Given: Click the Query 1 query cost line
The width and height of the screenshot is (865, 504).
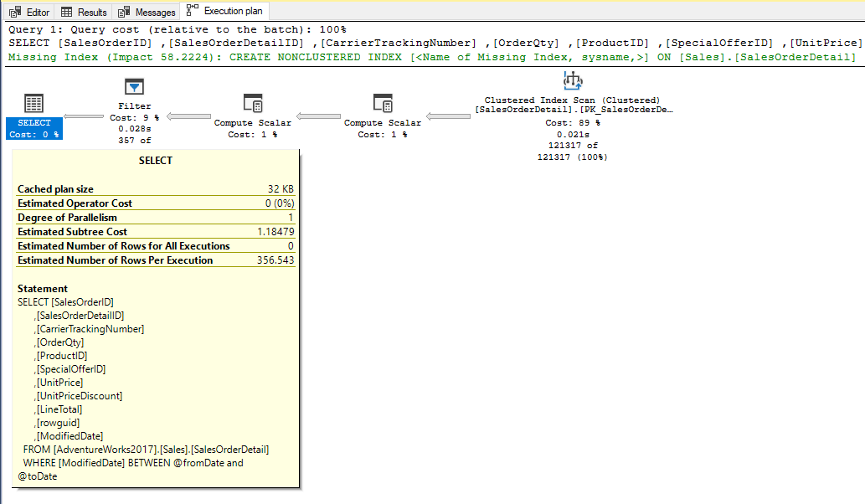Looking at the screenshot, I should [x=177, y=30].
